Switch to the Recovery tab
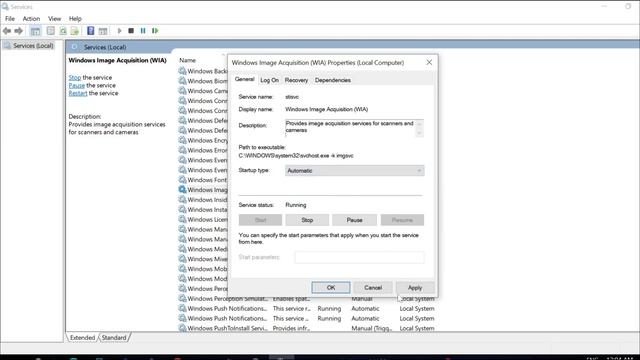The width and height of the screenshot is (640, 360). tap(296, 80)
